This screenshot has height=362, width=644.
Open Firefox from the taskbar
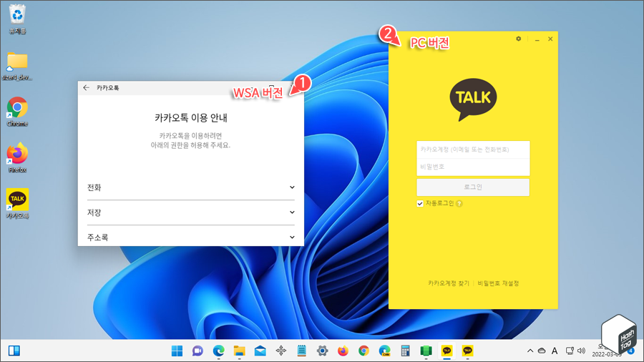tap(343, 351)
